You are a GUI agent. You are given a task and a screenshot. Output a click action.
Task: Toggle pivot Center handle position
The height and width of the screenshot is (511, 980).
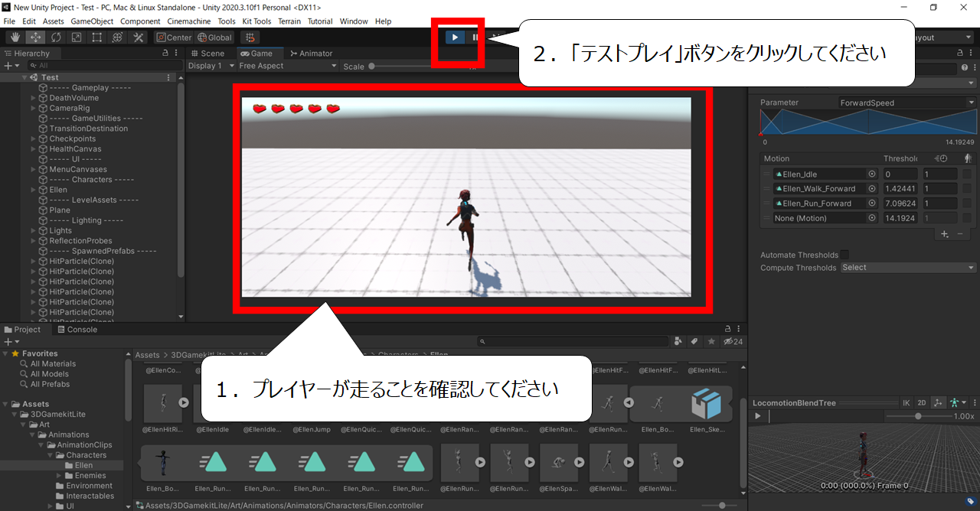click(174, 37)
